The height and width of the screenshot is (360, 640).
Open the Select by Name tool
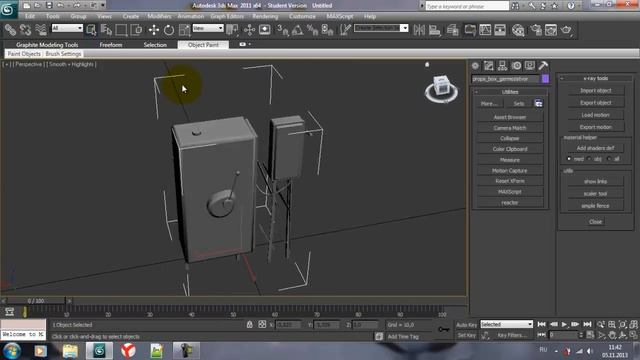point(106,30)
